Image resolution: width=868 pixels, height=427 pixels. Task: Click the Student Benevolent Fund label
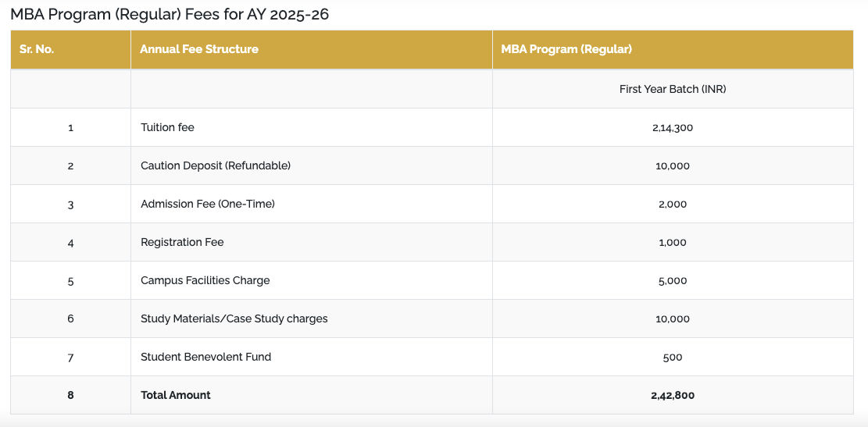[205, 357]
